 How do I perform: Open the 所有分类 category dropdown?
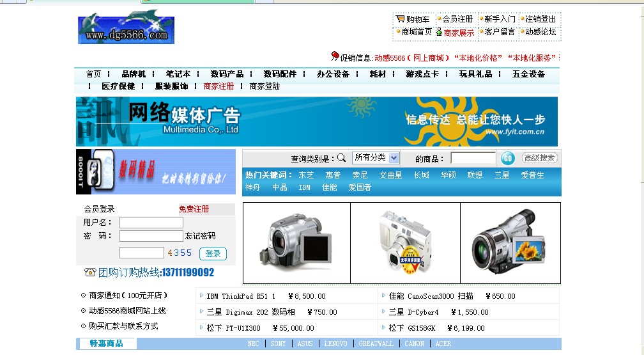click(376, 157)
